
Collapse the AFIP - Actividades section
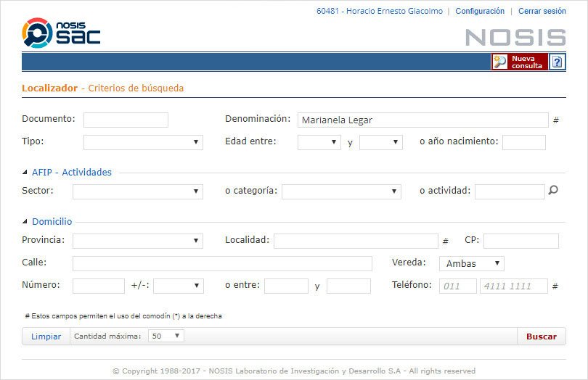pyautogui.click(x=25, y=172)
